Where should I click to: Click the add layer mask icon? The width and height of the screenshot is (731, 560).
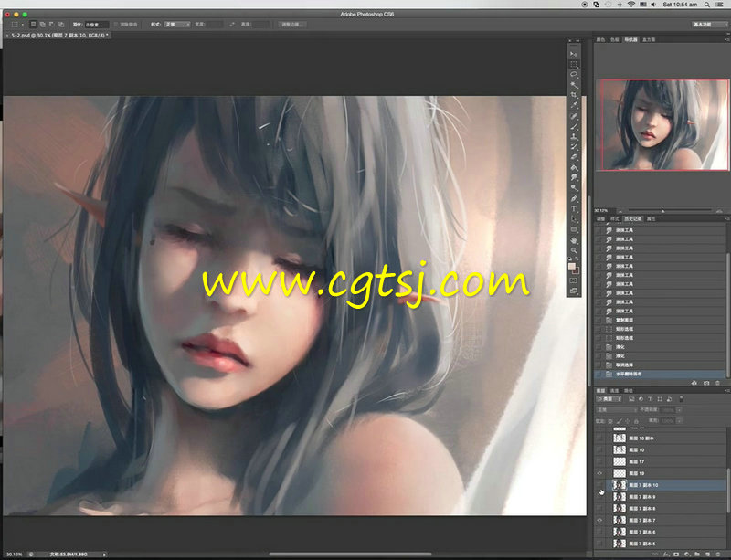point(676,555)
